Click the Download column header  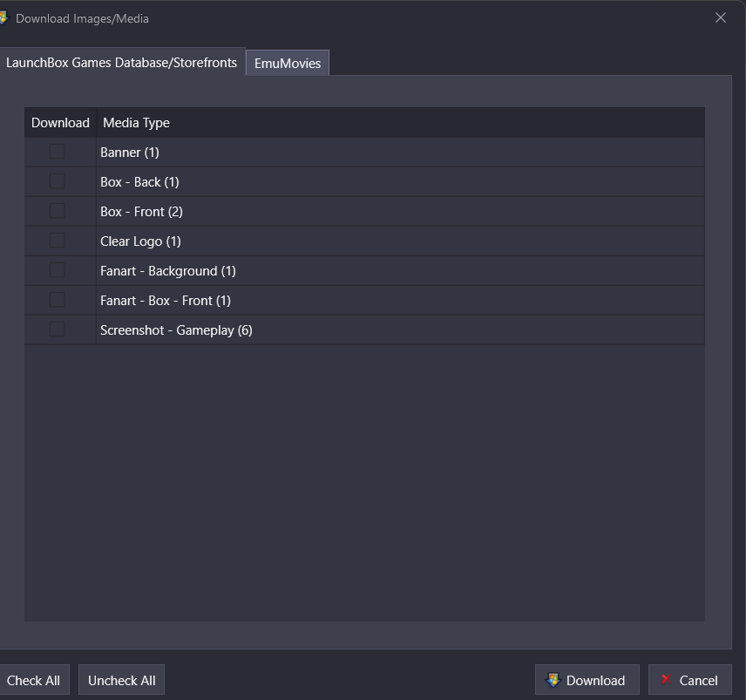click(x=60, y=123)
